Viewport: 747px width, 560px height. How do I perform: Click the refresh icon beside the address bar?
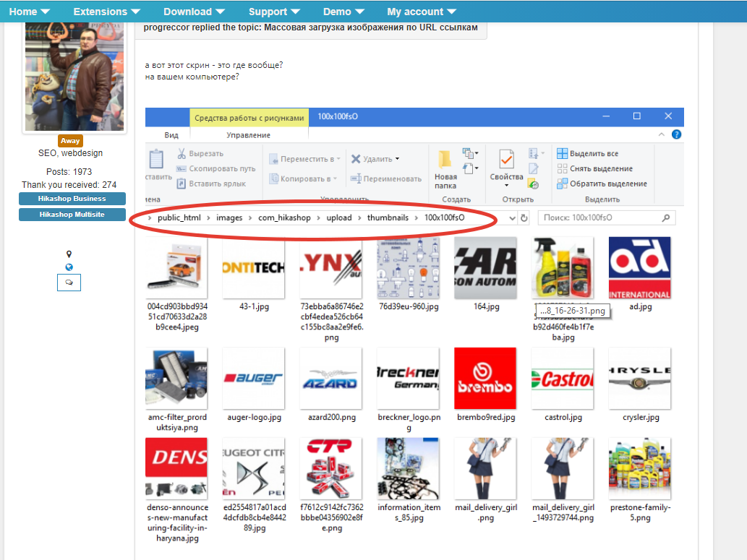[524, 218]
